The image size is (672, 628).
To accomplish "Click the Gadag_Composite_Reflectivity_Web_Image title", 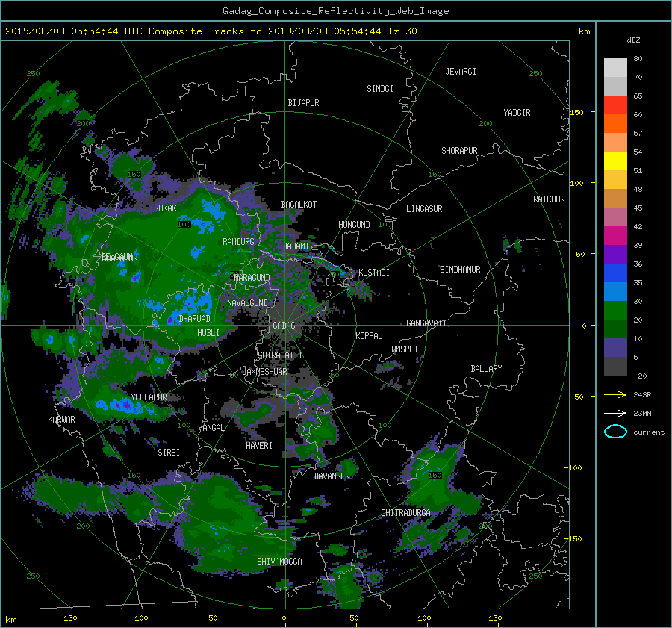I will click(335, 11).
